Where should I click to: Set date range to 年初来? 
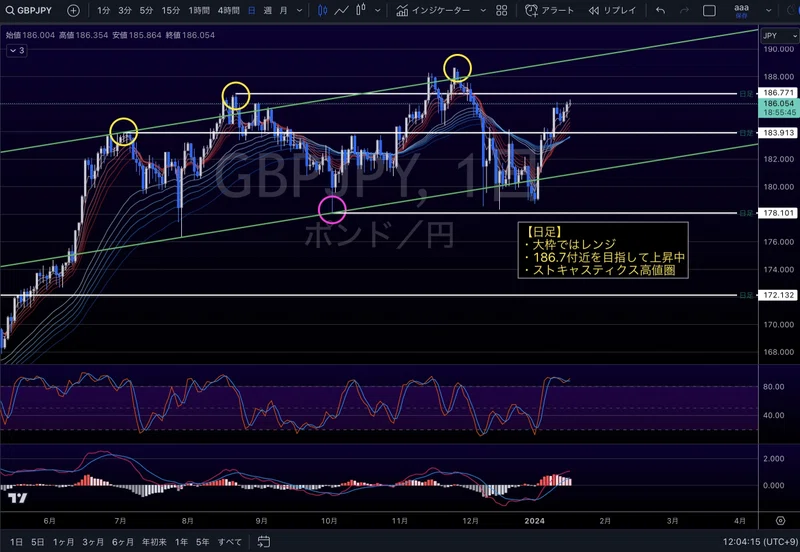154,542
